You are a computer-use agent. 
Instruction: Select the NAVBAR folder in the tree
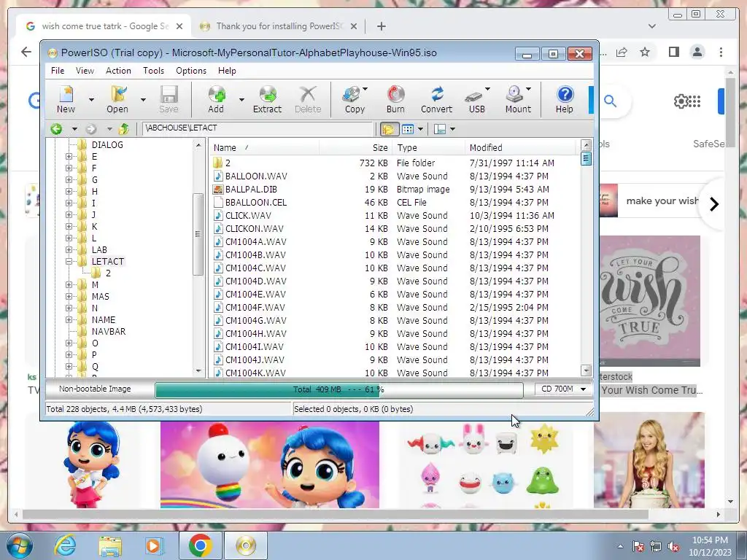click(109, 332)
